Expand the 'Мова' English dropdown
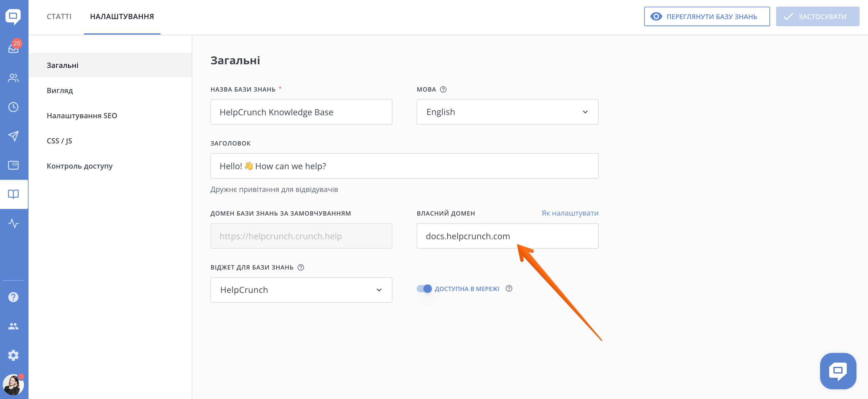Viewport: 868px width, 399px height. [507, 112]
